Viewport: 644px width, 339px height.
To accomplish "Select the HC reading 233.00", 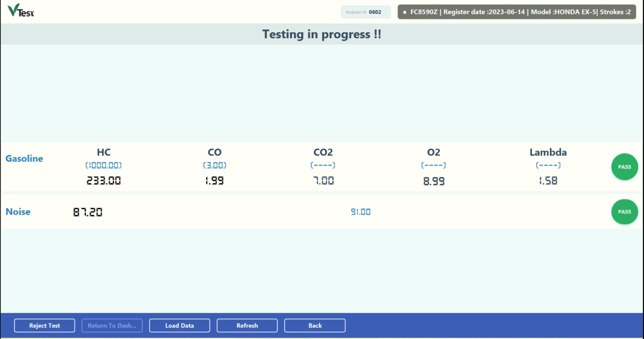I will click(x=103, y=181).
